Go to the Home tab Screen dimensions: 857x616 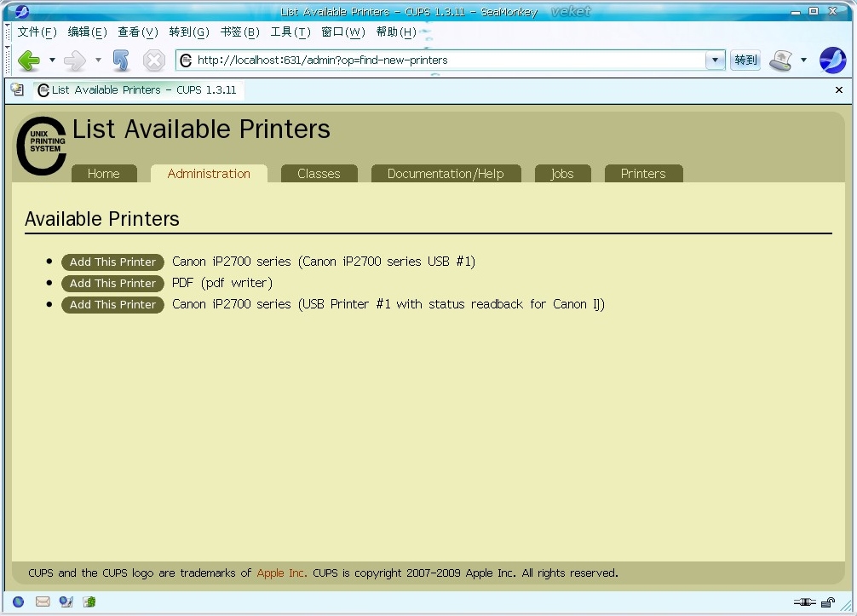tap(104, 174)
